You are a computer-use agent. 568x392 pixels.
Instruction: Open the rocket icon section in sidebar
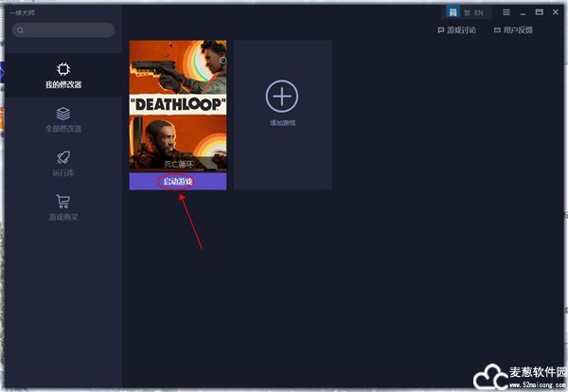click(62, 163)
